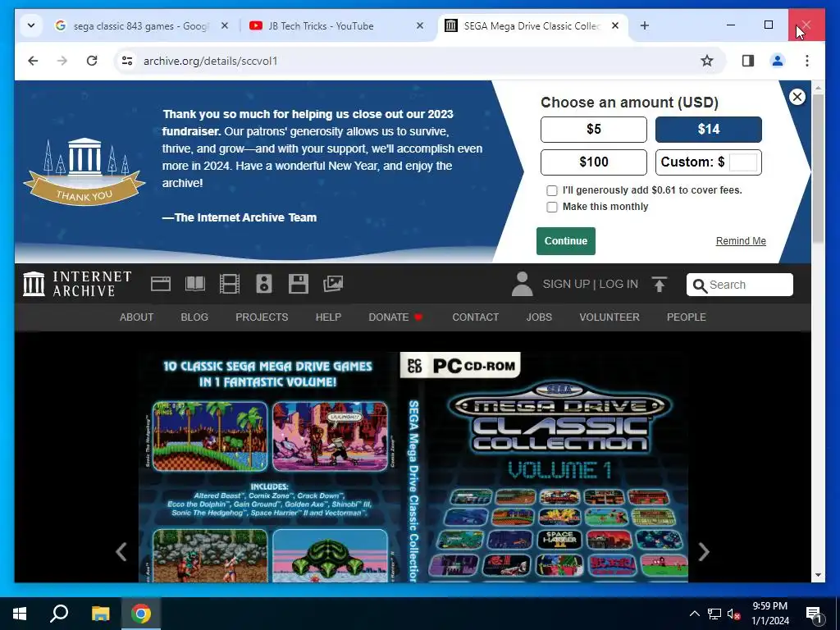Open the Software floppy disk icon
Screen dimensions: 840x630
299,284
